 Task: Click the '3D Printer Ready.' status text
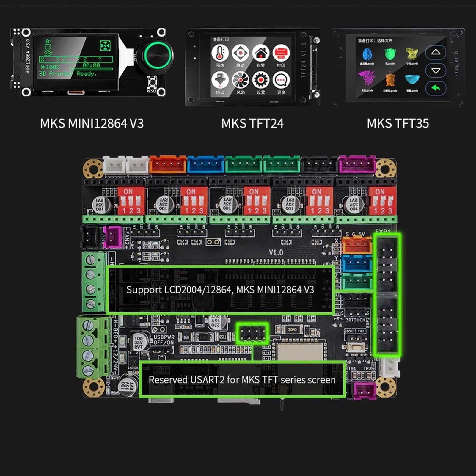pos(68,74)
